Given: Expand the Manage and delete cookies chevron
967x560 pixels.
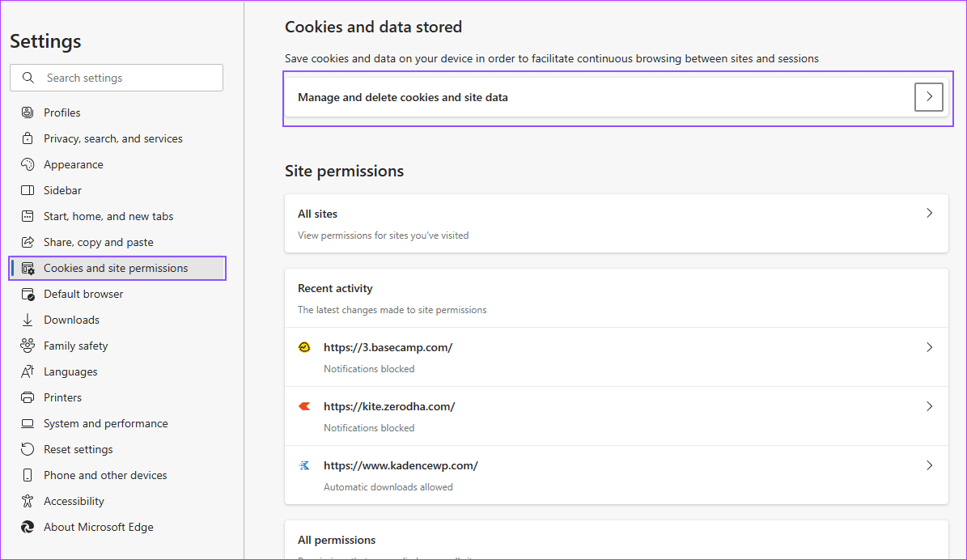Looking at the screenshot, I should [x=928, y=96].
